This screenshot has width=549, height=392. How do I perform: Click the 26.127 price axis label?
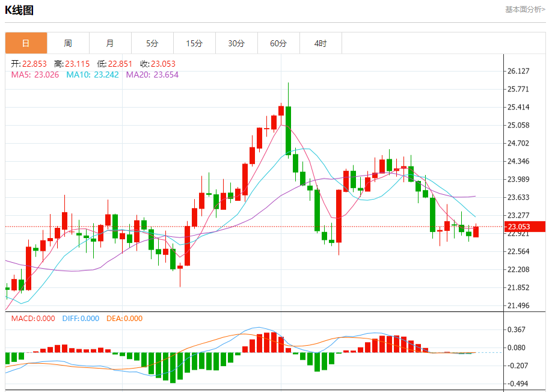point(518,71)
